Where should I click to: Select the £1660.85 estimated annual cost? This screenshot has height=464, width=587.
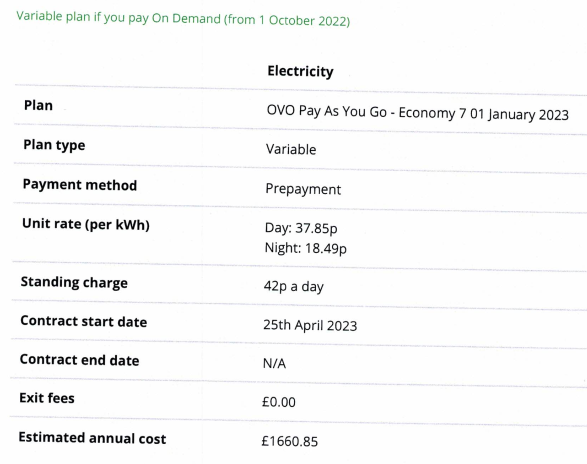[290, 442]
